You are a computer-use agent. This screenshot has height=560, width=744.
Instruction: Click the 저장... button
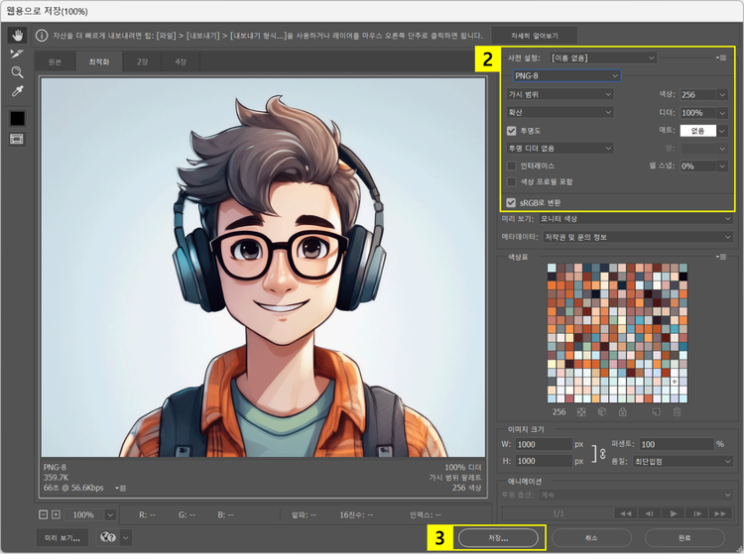499,537
